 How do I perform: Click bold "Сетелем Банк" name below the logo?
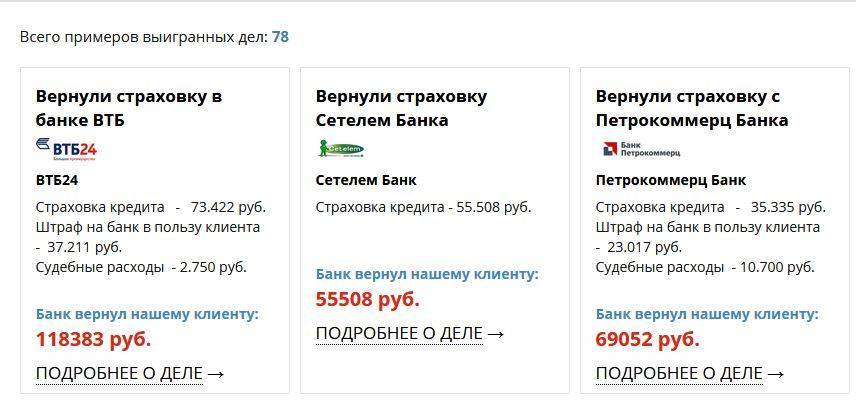pos(366,180)
